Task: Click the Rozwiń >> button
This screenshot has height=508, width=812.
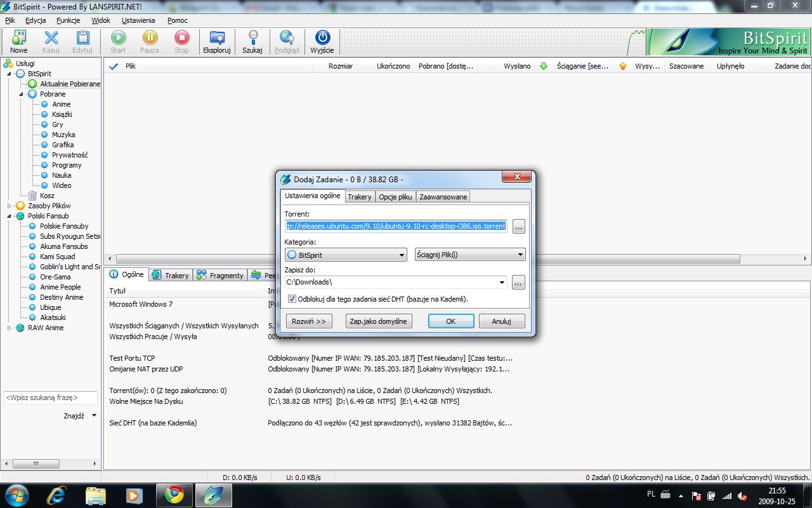Action: [309, 321]
